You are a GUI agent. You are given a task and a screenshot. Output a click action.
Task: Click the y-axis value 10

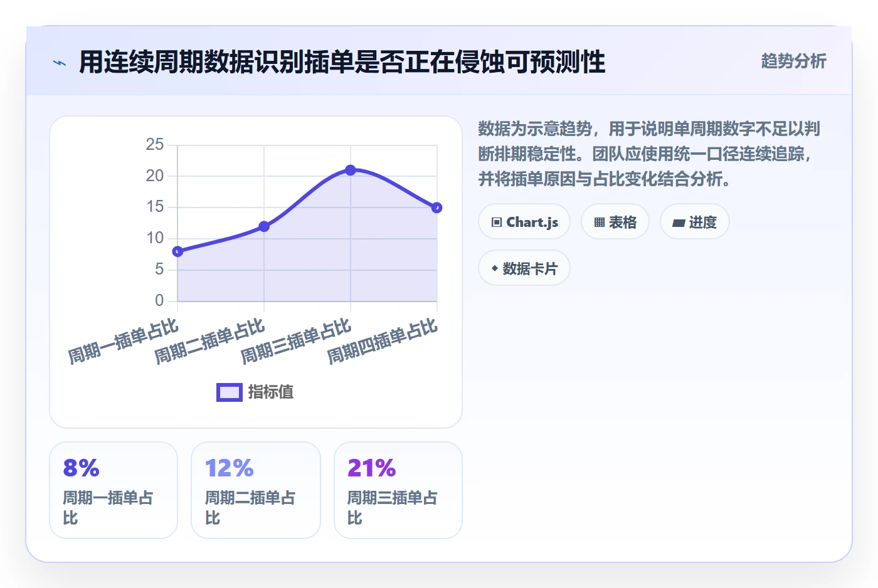pyautogui.click(x=155, y=238)
